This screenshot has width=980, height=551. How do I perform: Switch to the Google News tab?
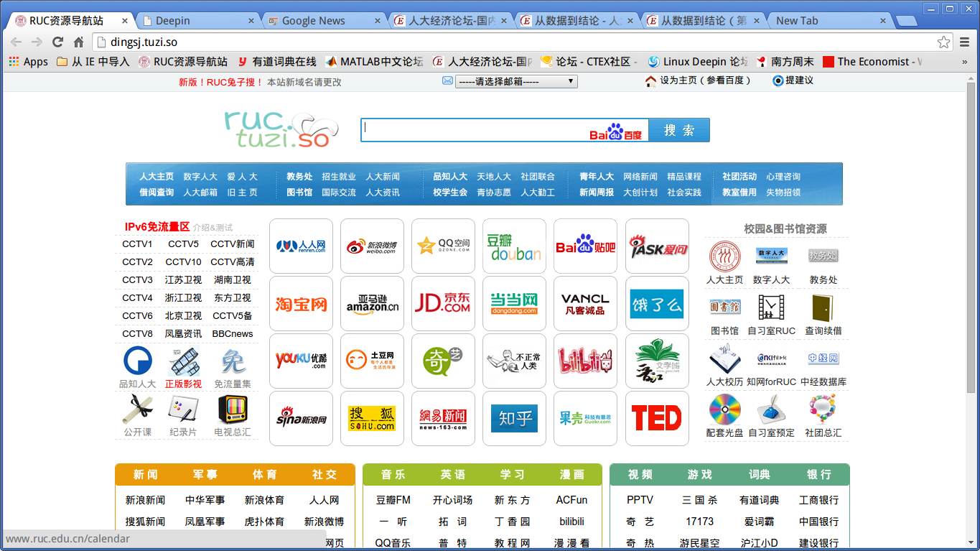click(324, 20)
